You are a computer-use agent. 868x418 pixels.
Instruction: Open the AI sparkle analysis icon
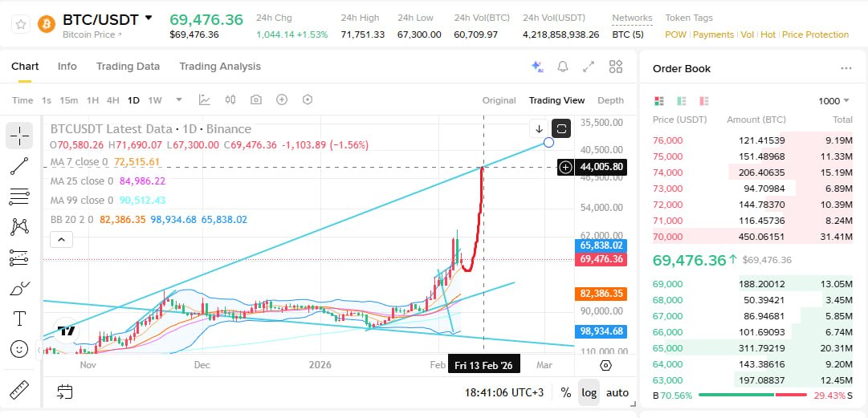537,67
